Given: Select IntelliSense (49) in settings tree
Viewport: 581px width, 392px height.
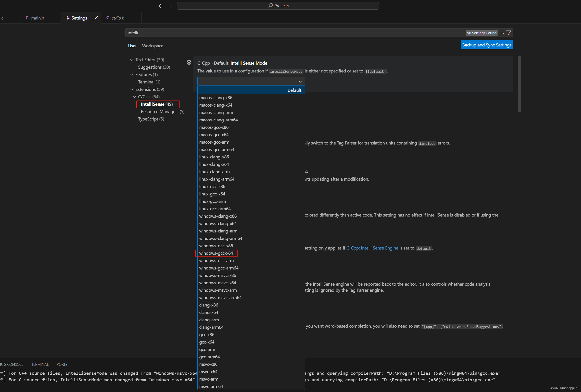Looking at the screenshot, I should 157,104.
